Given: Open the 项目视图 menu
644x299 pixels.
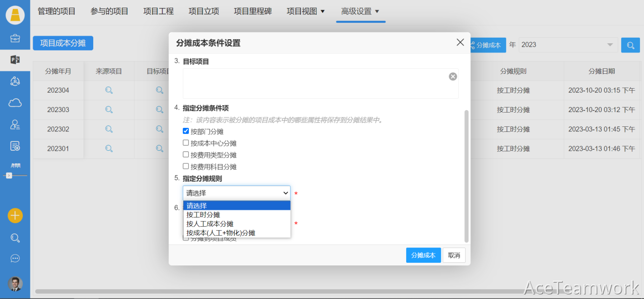Looking at the screenshot, I should click(305, 11).
